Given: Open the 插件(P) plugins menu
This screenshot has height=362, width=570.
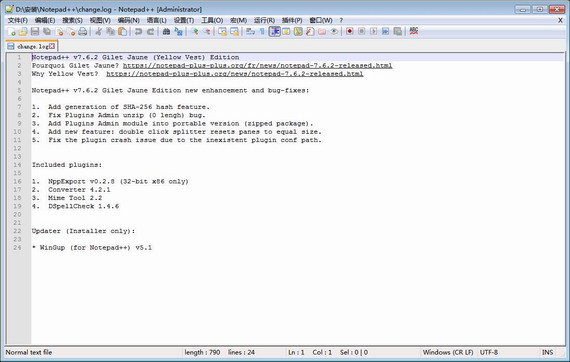Looking at the screenshot, I should (x=292, y=20).
